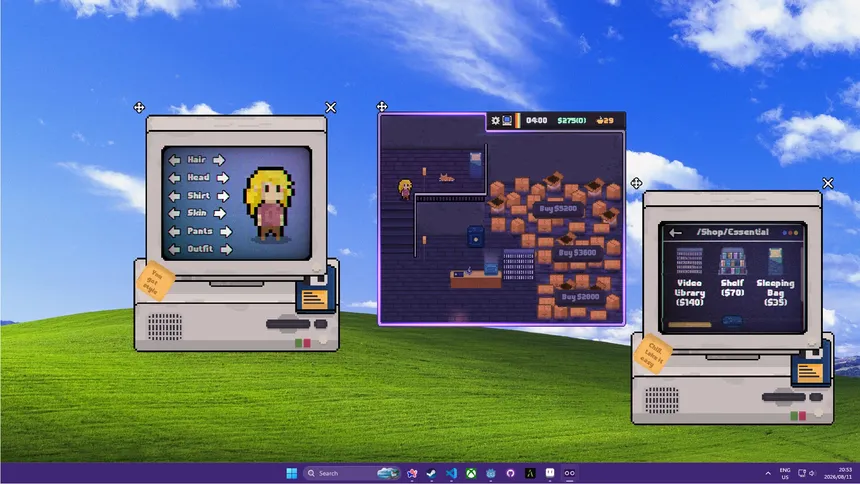Screen dimensions: 860x484
Task: Click the Buy $2000 button
Action: click(x=580, y=297)
